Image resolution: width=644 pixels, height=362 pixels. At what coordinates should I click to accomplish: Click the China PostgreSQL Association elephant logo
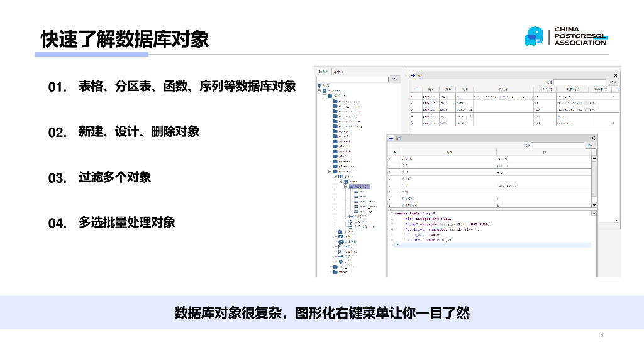click(x=535, y=36)
